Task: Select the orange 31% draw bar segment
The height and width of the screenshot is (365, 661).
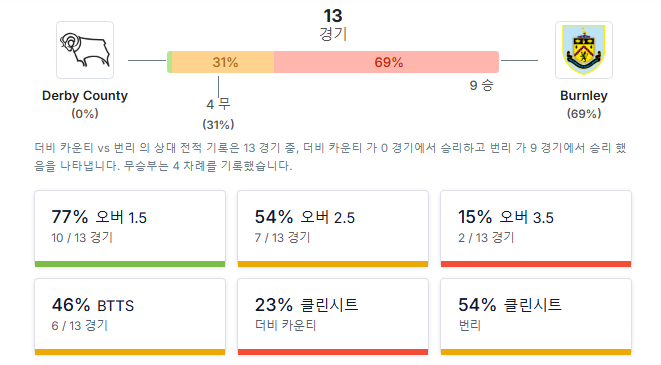Action: tap(223, 62)
